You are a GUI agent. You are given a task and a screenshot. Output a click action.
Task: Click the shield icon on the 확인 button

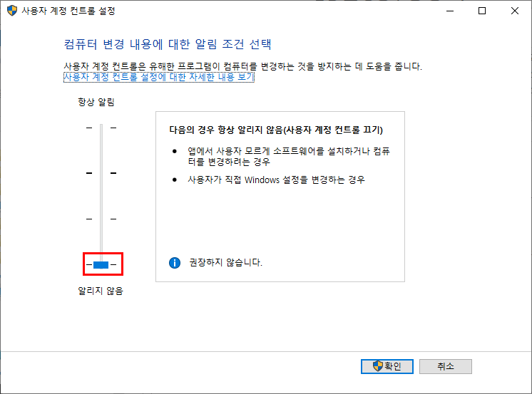coord(378,366)
